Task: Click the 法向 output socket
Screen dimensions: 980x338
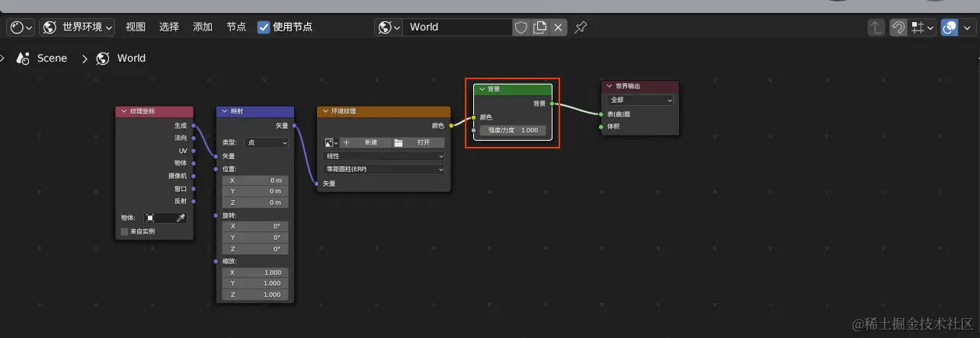Action: pyautogui.click(x=194, y=138)
